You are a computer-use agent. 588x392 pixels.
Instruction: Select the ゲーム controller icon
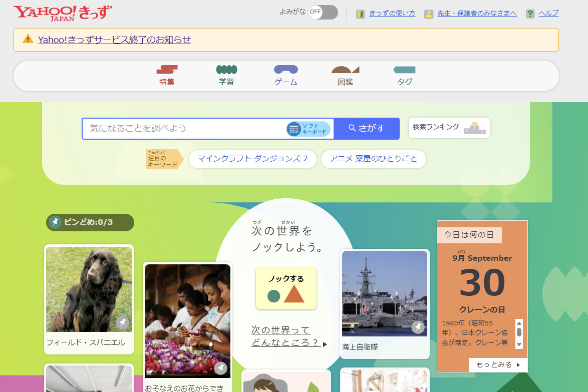(x=286, y=69)
